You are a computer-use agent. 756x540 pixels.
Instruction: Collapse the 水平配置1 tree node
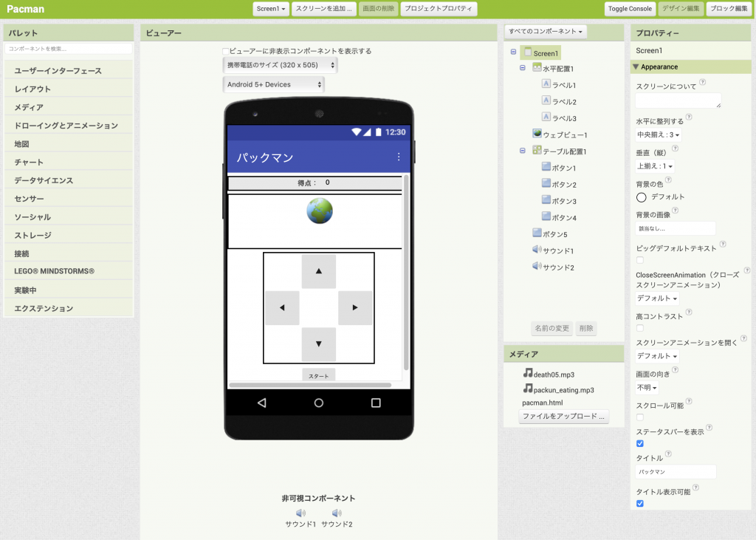coord(523,68)
